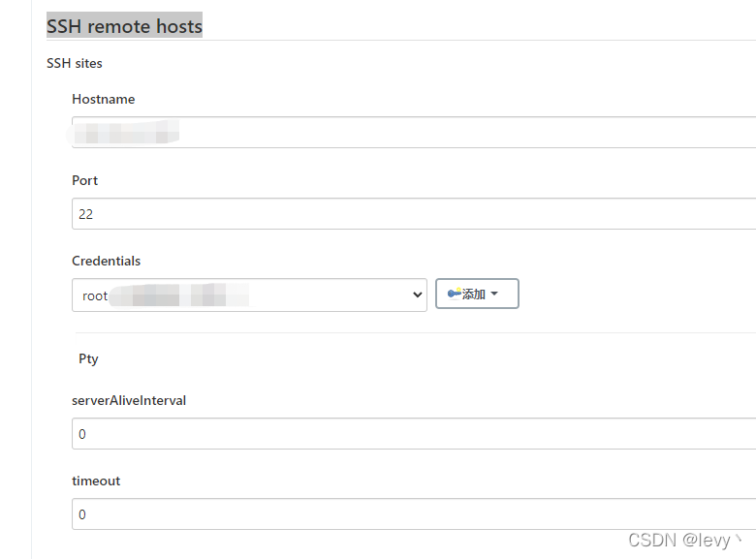Click the timeout label
The image size is (756, 559).
pos(96,481)
